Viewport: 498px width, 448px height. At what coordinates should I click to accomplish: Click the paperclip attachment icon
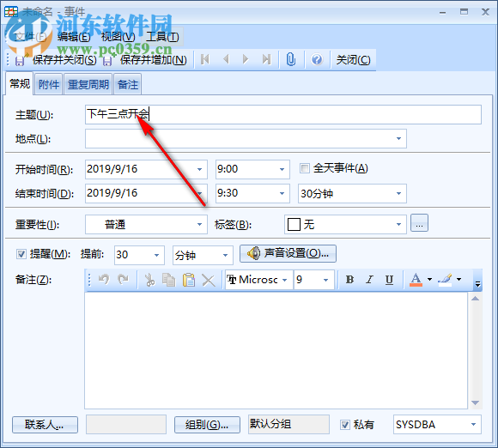point(290,59)
